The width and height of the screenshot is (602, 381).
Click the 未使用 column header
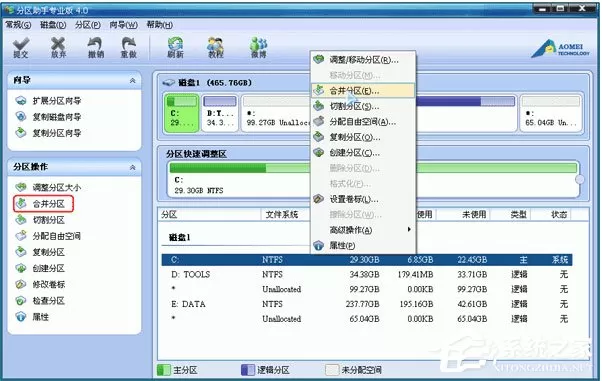[474, 215]
